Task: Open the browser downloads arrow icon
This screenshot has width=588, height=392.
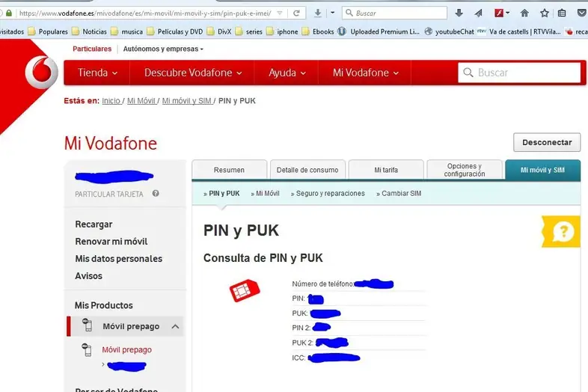Action: tap(318, 13)
